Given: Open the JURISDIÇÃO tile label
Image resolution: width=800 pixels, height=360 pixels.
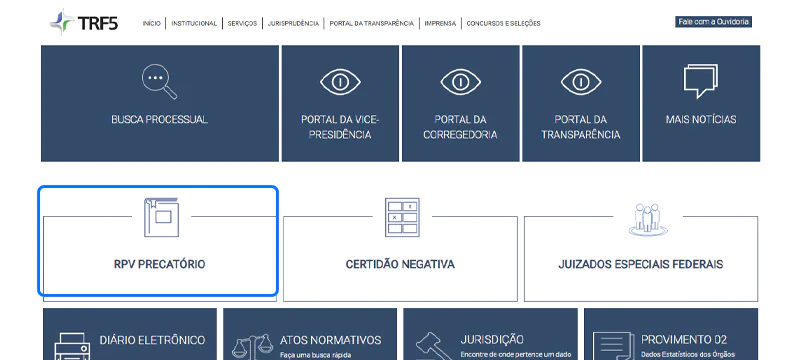Looking at the screenshot, I should pos(492,340).
